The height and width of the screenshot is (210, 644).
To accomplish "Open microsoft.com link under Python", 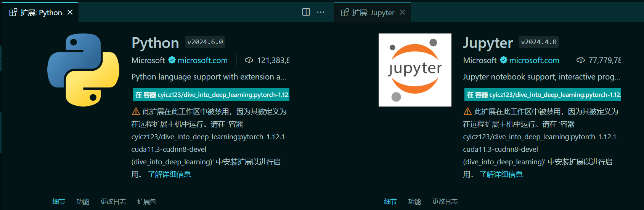I will (x=202, y=60).
